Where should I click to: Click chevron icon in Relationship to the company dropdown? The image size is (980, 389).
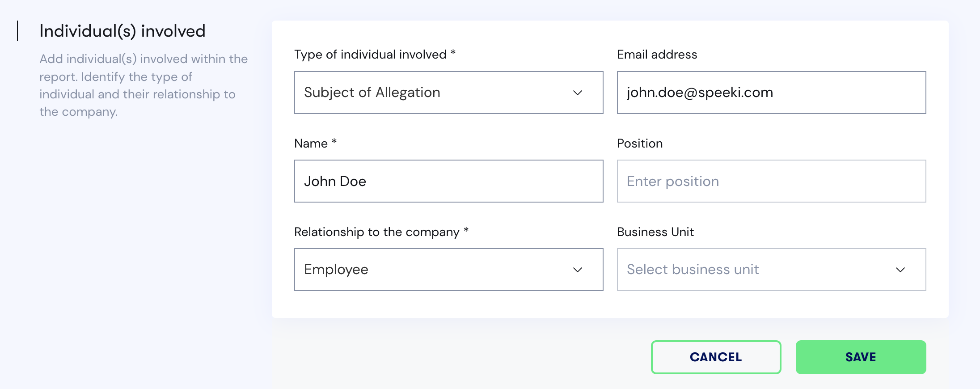pyautogui.click(x=577, y=270)
